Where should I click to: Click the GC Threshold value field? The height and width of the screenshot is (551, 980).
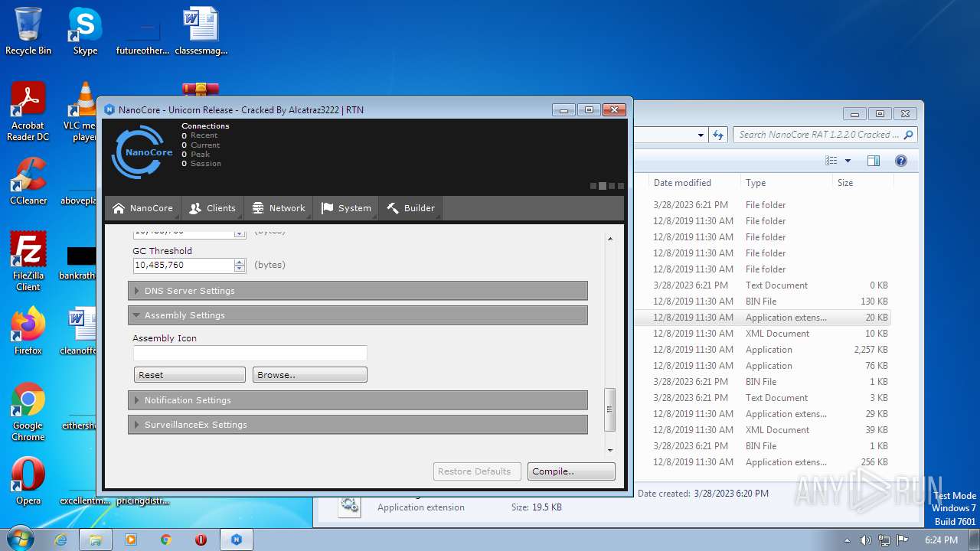click(183, 266)
